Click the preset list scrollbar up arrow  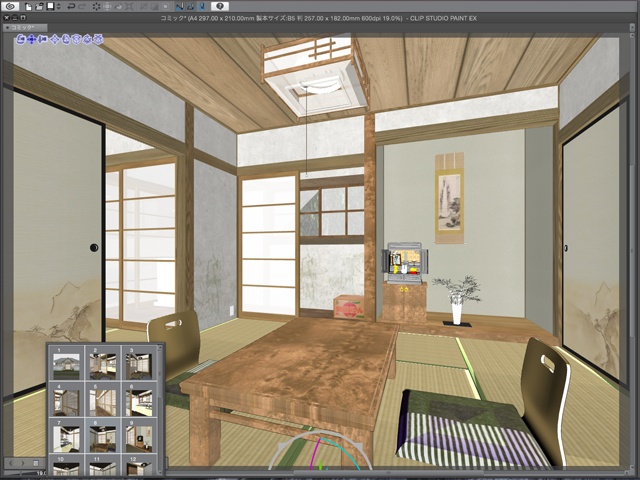160,348
